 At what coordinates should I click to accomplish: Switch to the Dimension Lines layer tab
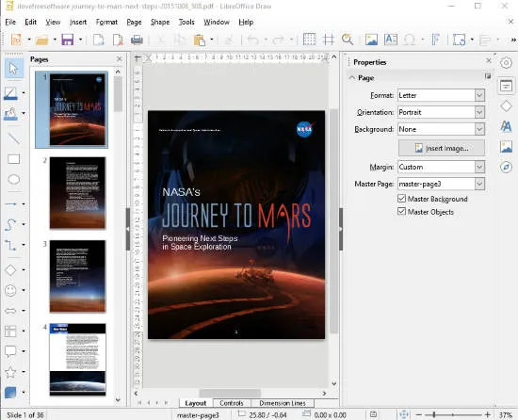coord(283,403)
